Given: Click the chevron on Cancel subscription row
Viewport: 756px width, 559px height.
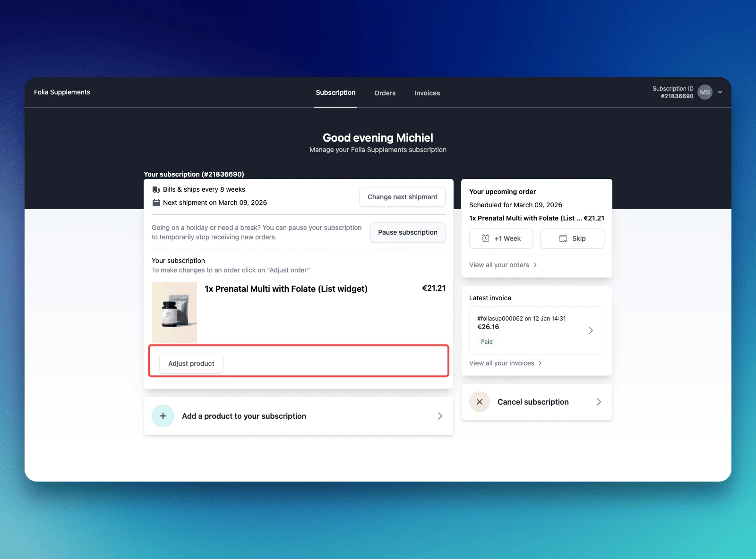Looking at the screenshot, I should 599,402.
